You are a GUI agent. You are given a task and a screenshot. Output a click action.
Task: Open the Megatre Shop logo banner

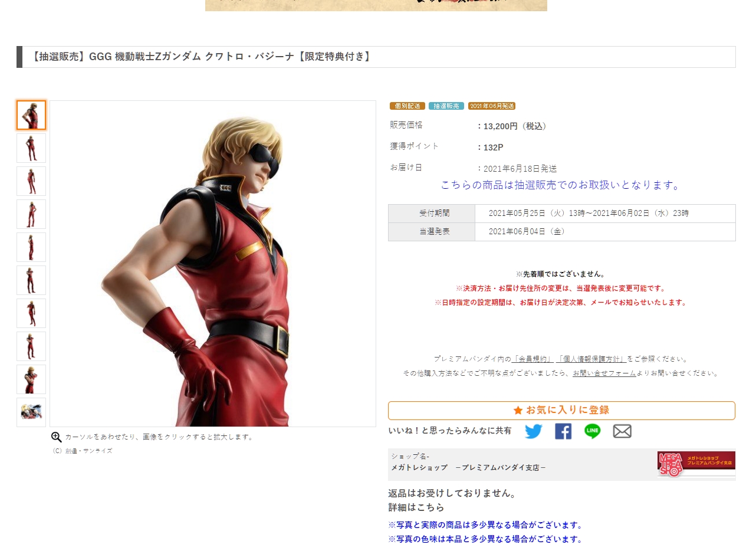tap(696, 464)
